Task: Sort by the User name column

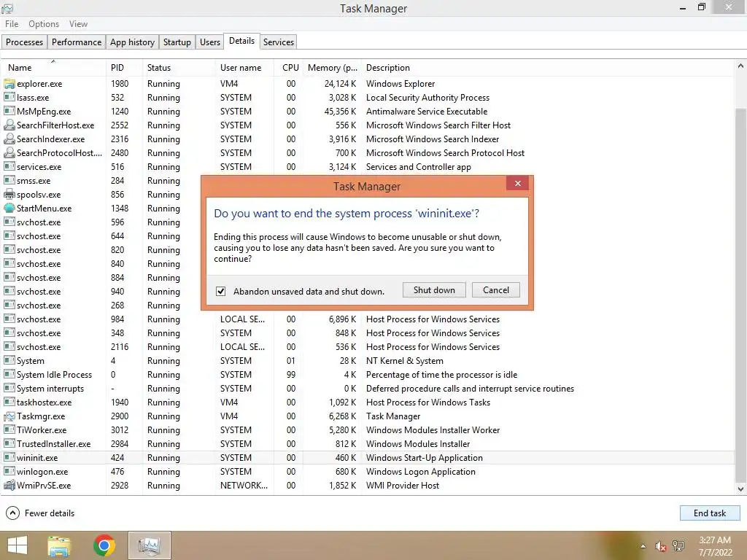Action: pos(244,68)
